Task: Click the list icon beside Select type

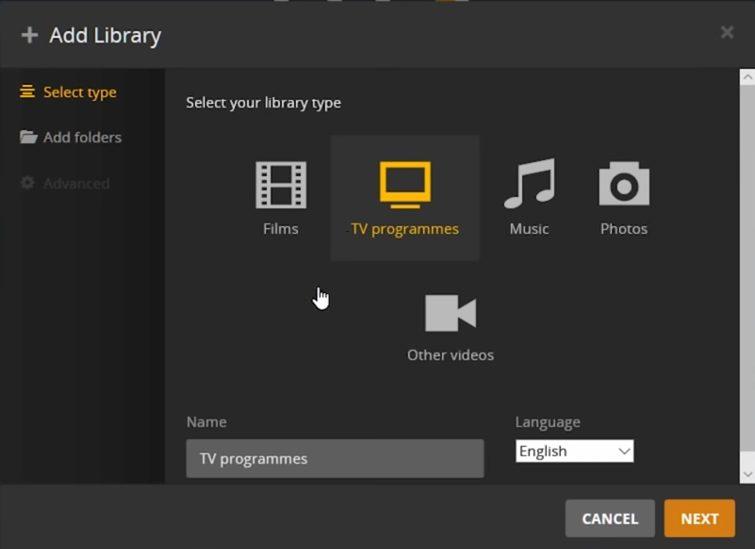Action: point(28,92)
